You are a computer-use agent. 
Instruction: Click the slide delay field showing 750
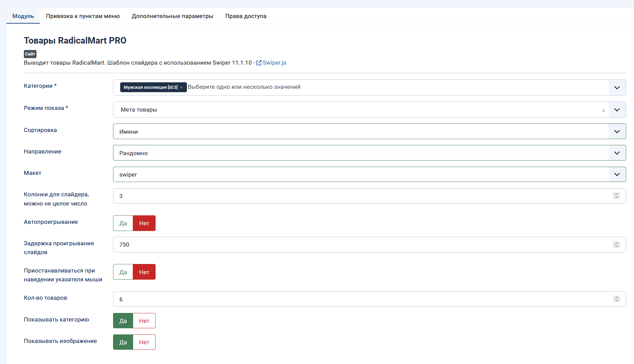coord(369,245)
